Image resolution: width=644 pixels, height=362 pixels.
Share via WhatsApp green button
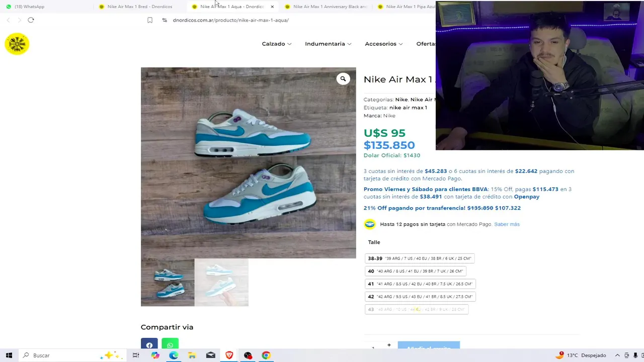tap(170, 344)
